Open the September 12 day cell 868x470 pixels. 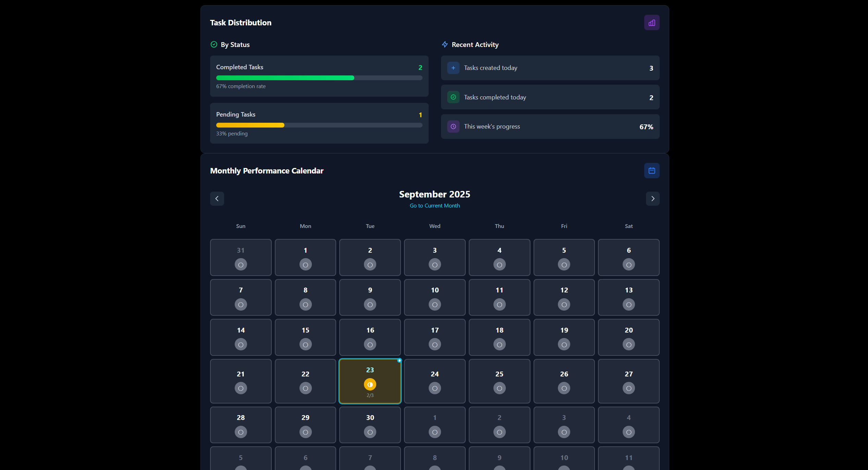[564, 297]
